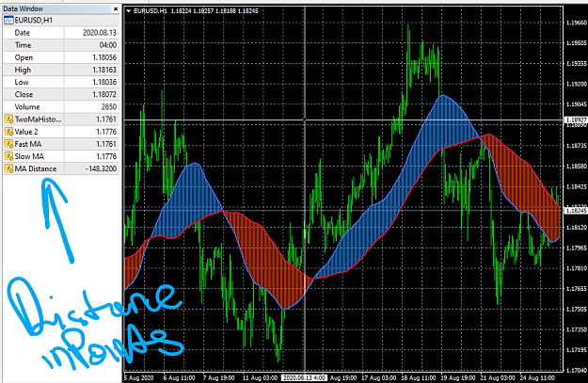
Task: Click the 17 Aug 03:00 time axis label
Action: click(379, 377)
